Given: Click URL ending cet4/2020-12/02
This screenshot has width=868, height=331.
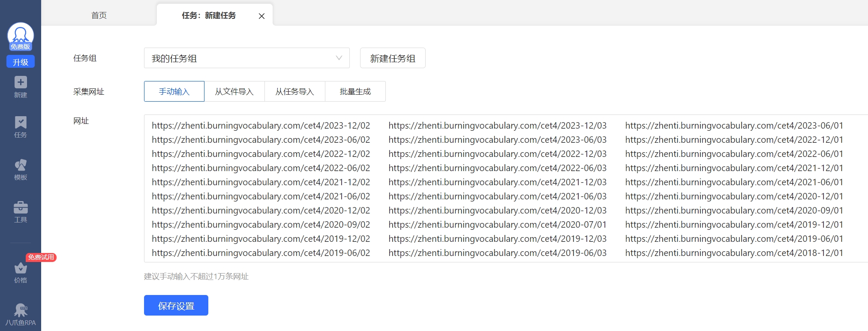Looking at the screenshot, I should tap(261, 211).
